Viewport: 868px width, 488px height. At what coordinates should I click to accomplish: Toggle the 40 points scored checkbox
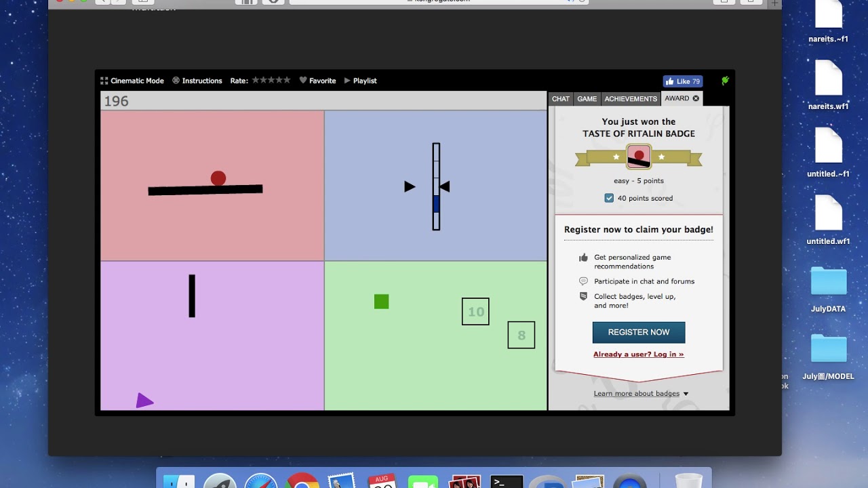pos(609,198)
